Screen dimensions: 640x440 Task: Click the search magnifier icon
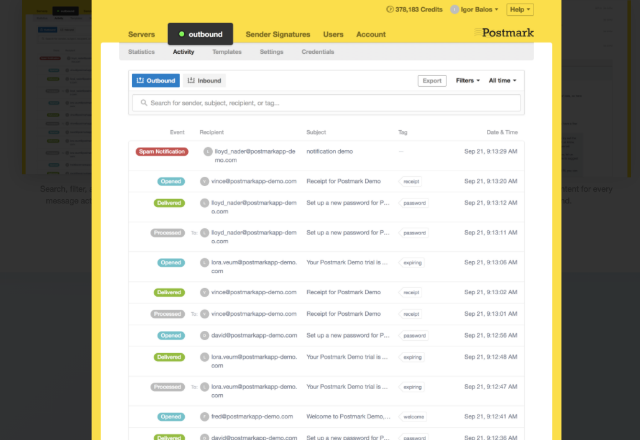tap(144, 103)
